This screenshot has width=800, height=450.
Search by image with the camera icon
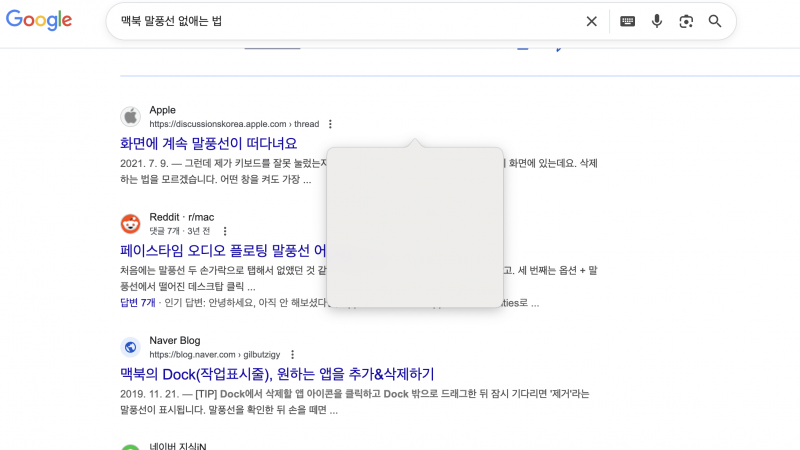point(686,21)
